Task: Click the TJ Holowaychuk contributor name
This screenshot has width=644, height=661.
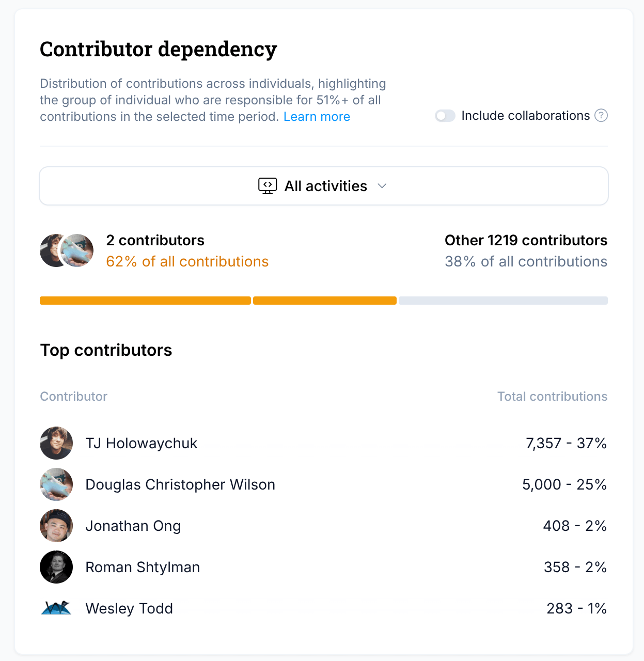Action: click(x=142, y=443)
